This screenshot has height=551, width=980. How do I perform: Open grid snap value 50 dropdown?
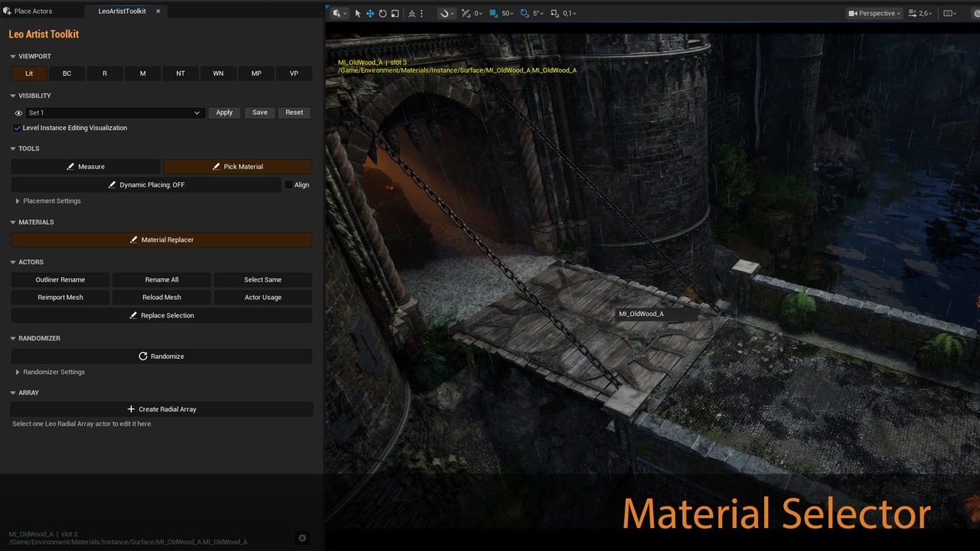(507, 13)
